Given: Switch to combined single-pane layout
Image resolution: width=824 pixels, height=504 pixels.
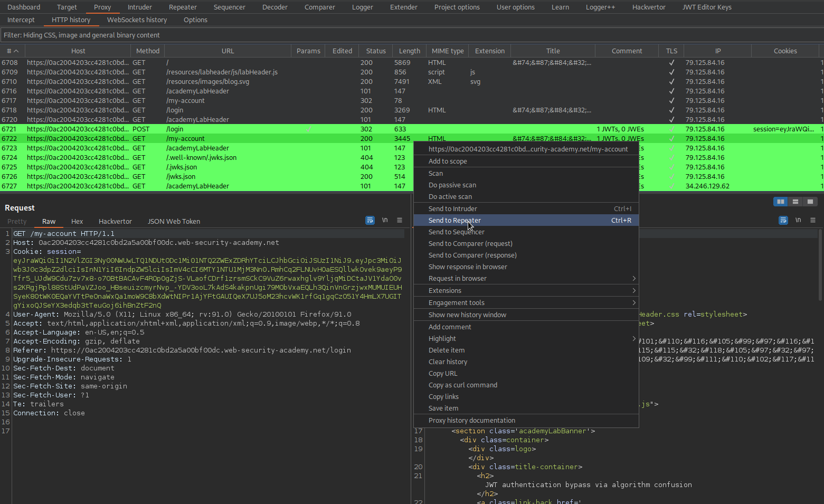Looking at the screenshot, I should [810, 202].
